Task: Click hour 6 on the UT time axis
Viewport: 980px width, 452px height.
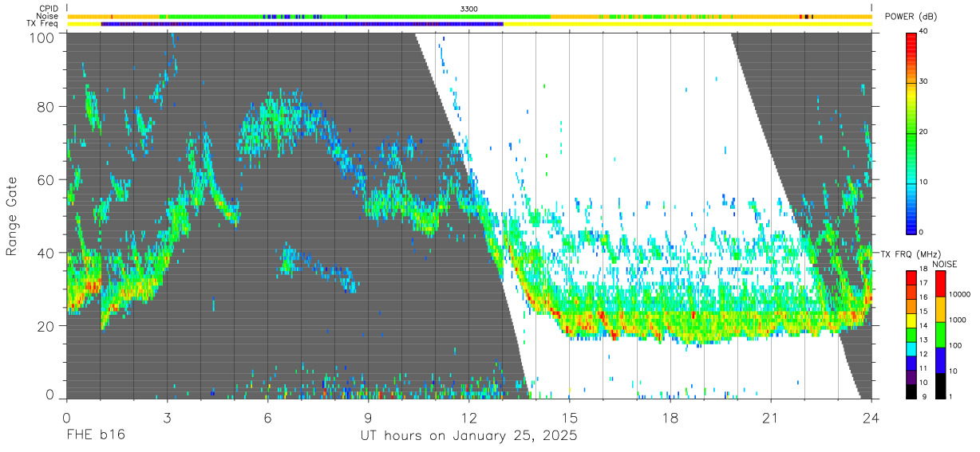Action: click(267, 418)
